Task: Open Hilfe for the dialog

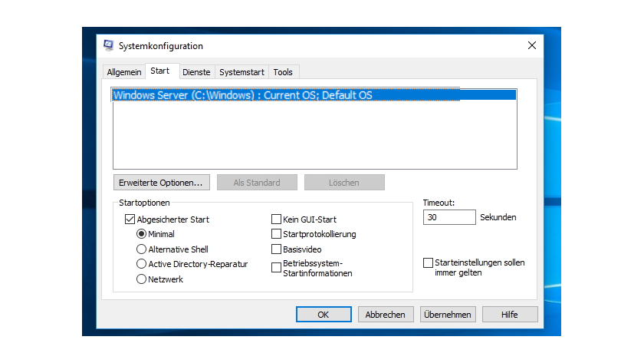Action: click(x=510, y=315)
